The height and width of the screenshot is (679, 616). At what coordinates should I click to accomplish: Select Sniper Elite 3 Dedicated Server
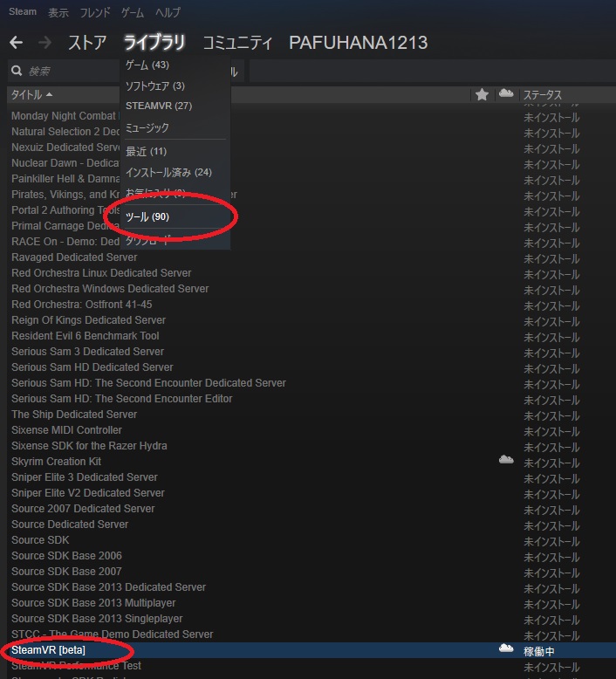[85, 477]
